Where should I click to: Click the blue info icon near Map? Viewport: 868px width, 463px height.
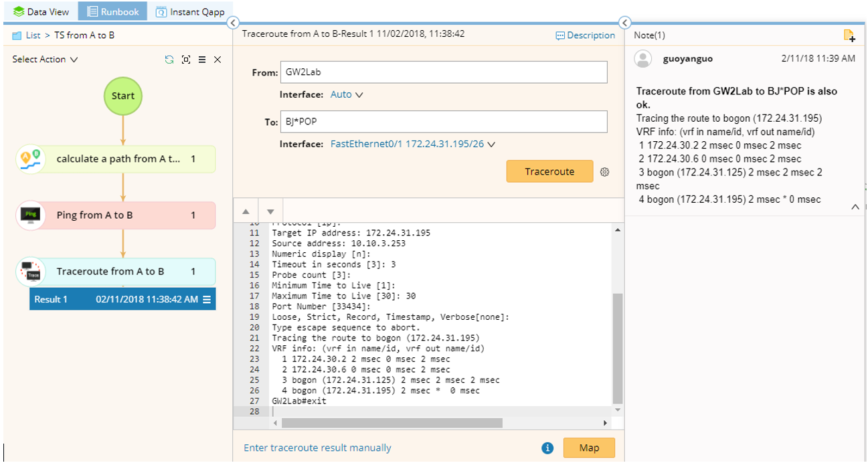(547, 448)
